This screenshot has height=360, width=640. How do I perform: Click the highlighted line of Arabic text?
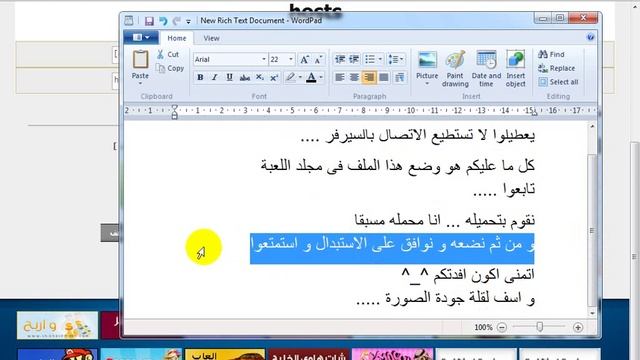point(392,248)
